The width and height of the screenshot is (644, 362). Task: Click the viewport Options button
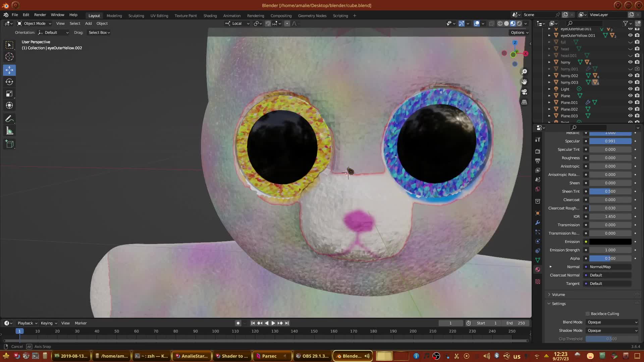[519, 33]
